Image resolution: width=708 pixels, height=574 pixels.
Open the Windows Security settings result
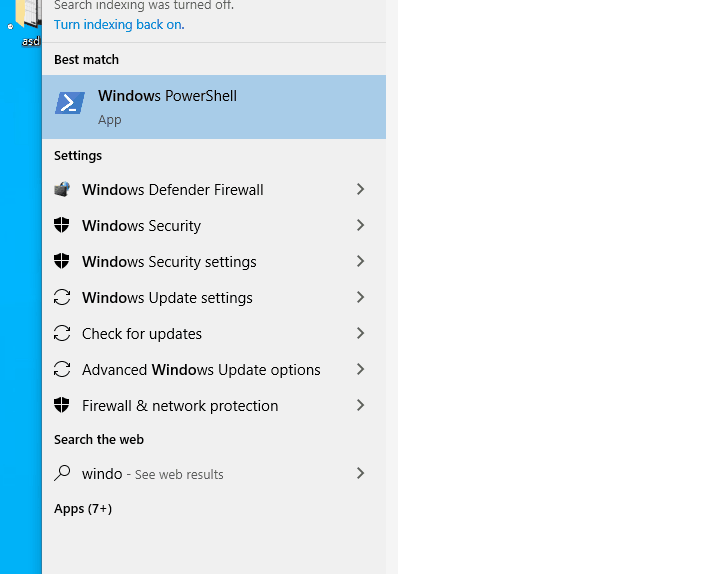click(x=169, y=261)
